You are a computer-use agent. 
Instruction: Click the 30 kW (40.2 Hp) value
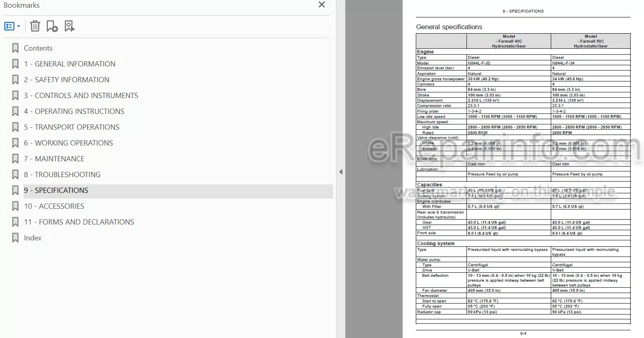coord(483,79)
